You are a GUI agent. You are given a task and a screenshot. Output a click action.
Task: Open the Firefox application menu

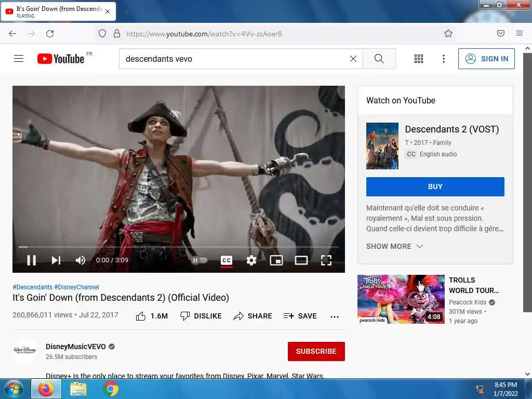pos(520,33)
